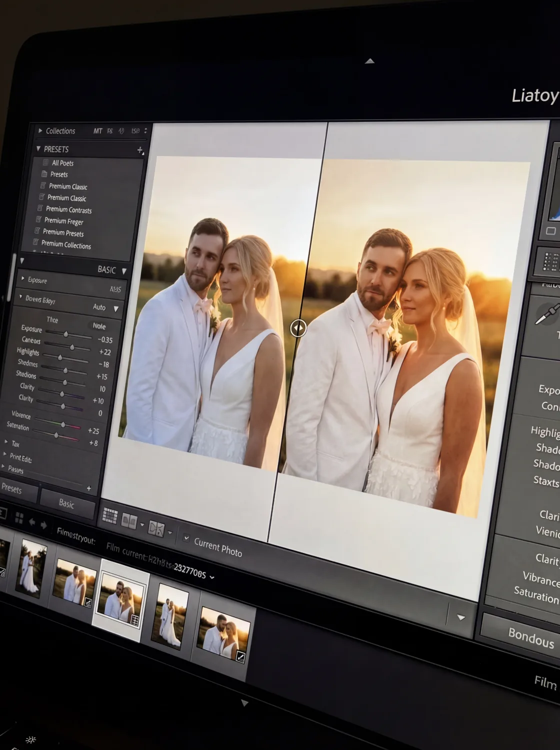Collapse the PRESETS panel disclosure triangle
The height and width of the screenshot is (750, 560).
38,149
